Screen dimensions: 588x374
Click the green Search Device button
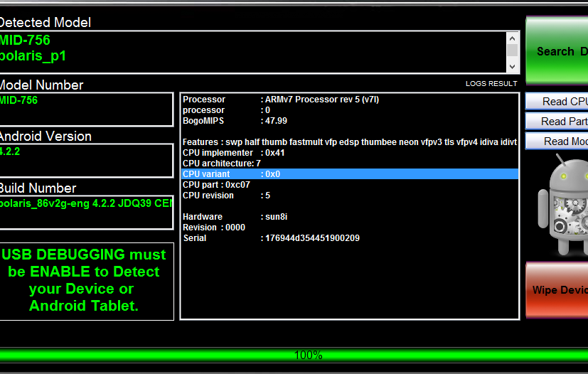pos(557,50)
